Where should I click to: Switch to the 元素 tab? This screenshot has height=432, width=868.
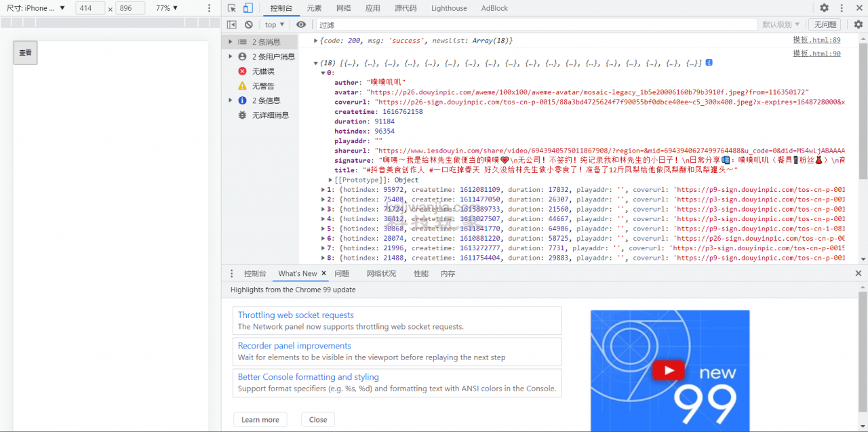(314, 8)
